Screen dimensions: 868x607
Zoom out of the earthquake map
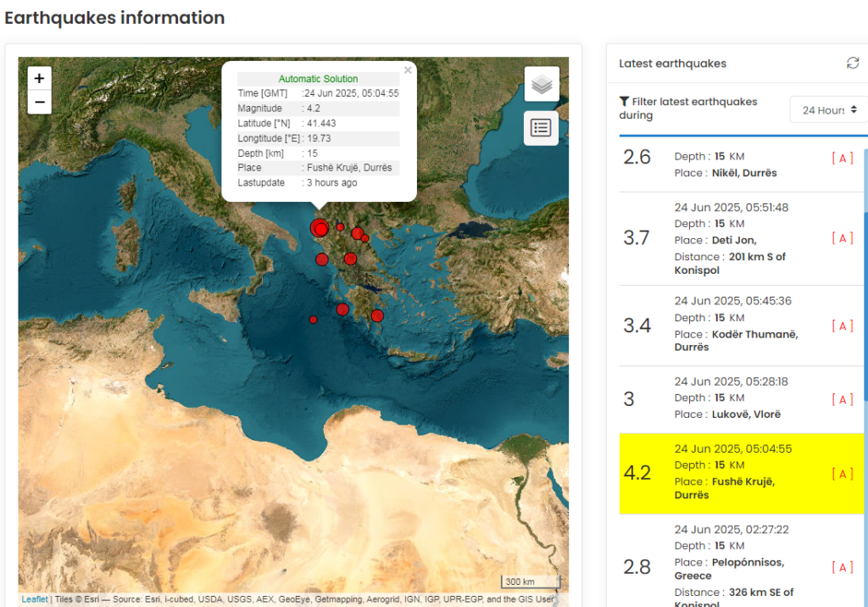tap(39, 103)
